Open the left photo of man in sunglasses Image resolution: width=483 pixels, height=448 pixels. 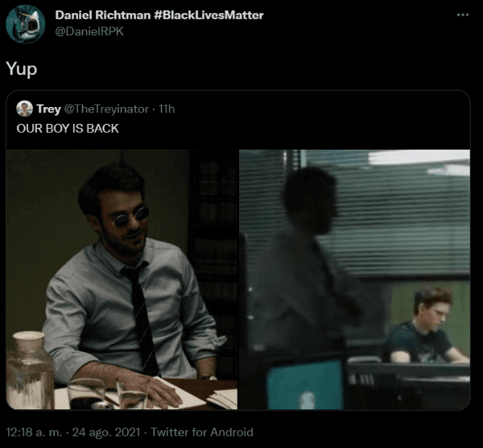(122, 279)
